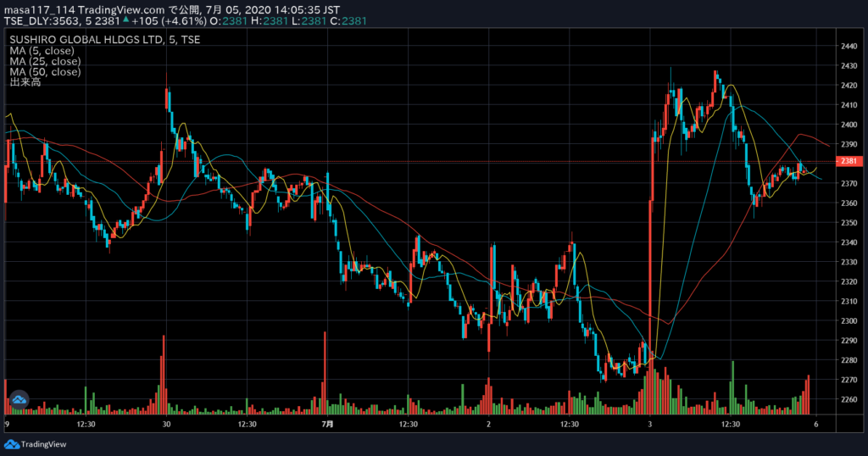The width and height of the screenshot is (868, 456).
Task: Click the SUSHIRO GLOBAL HLDGS LTD title
Action: (x=104, y=39)
